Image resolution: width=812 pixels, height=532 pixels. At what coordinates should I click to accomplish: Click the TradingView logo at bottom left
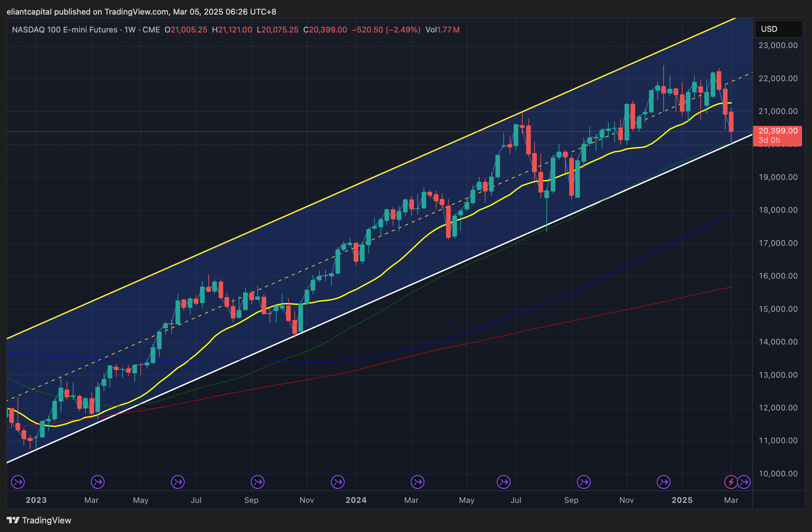pyautogui.click(x=39, y=520)
